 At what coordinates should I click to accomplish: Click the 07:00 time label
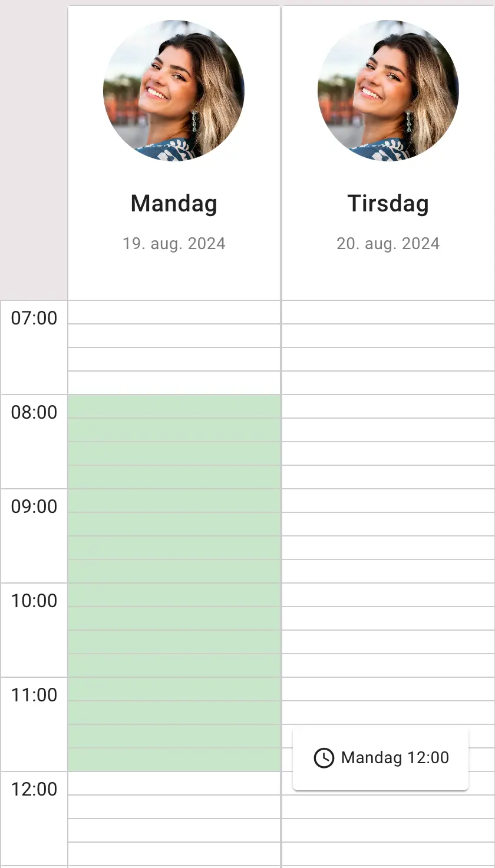point(34,319)
